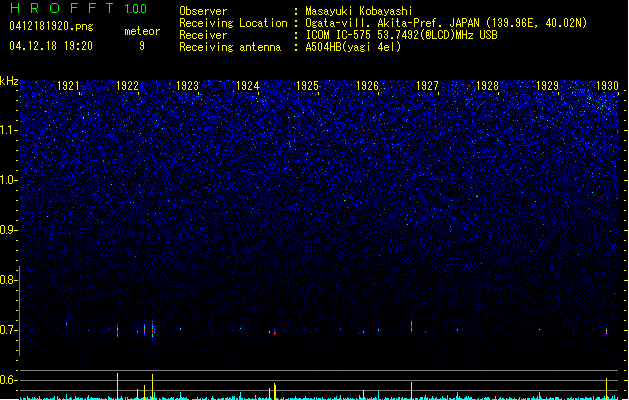629x400 pixels.
Task: Click the date stamp 04.12.18 19:20
Action: click(51, 46)
